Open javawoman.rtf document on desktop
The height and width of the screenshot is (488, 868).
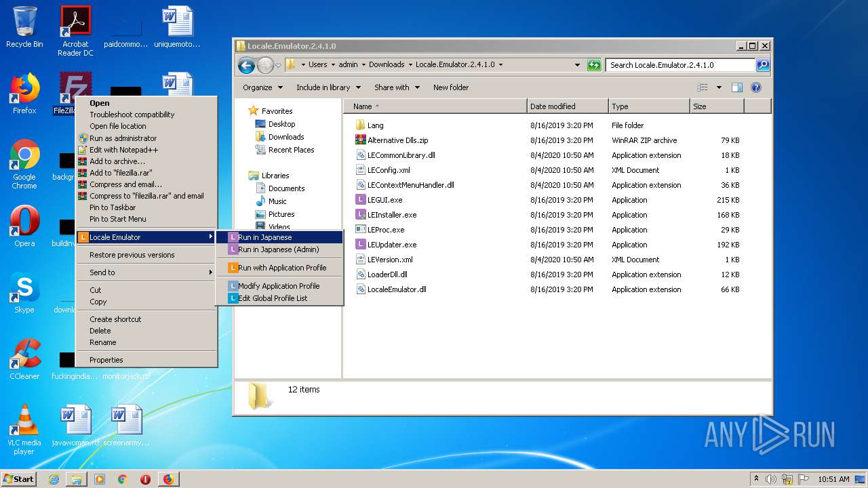[x=75, y=426]
